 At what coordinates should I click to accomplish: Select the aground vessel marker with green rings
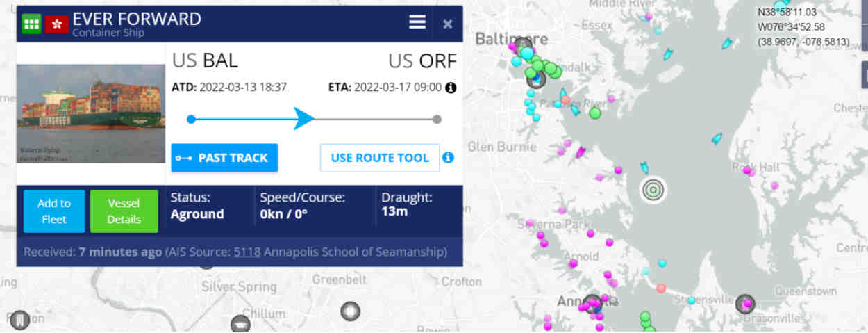point(652,189)
